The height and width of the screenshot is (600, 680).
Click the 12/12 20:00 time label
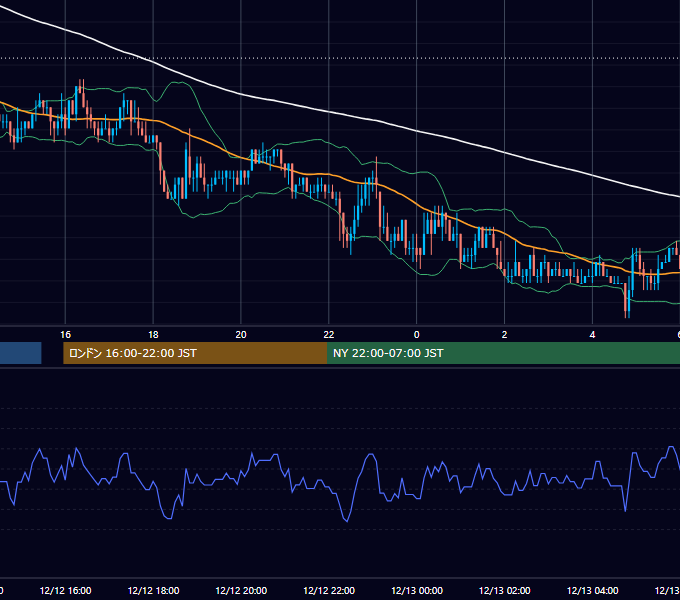(241, 590)
